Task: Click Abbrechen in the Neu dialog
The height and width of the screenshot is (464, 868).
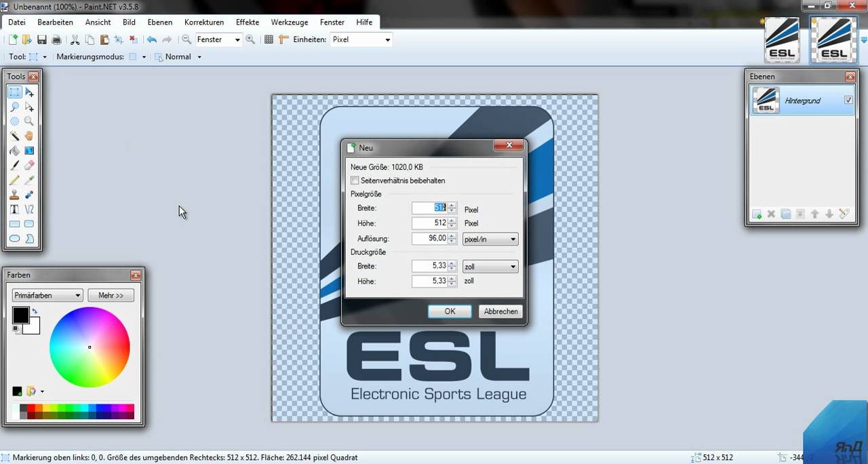Action: [x=501, y=311]
